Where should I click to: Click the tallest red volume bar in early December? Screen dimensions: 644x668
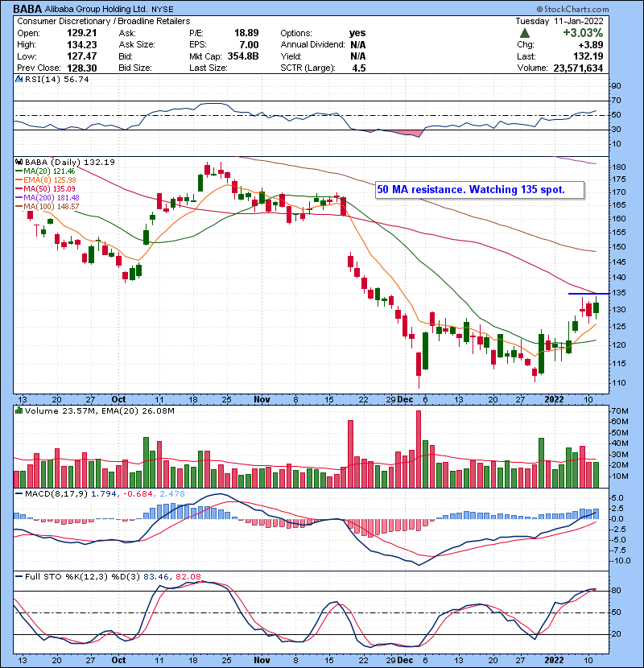419,449
